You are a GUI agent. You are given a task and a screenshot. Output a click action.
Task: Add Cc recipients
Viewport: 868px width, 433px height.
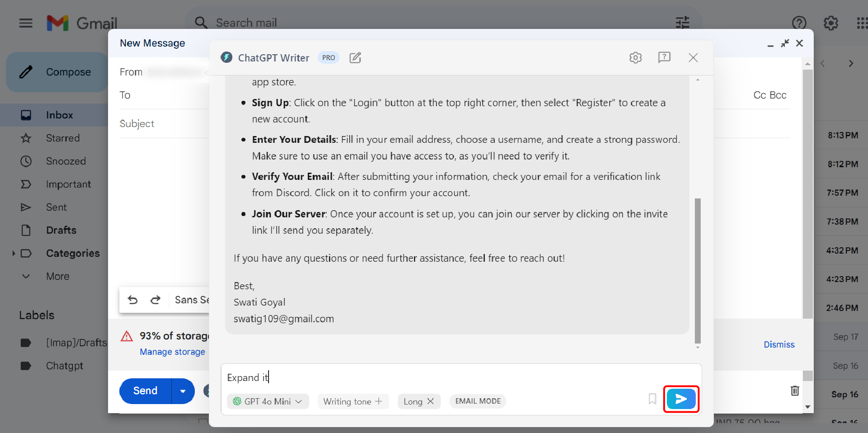(759, 95)
